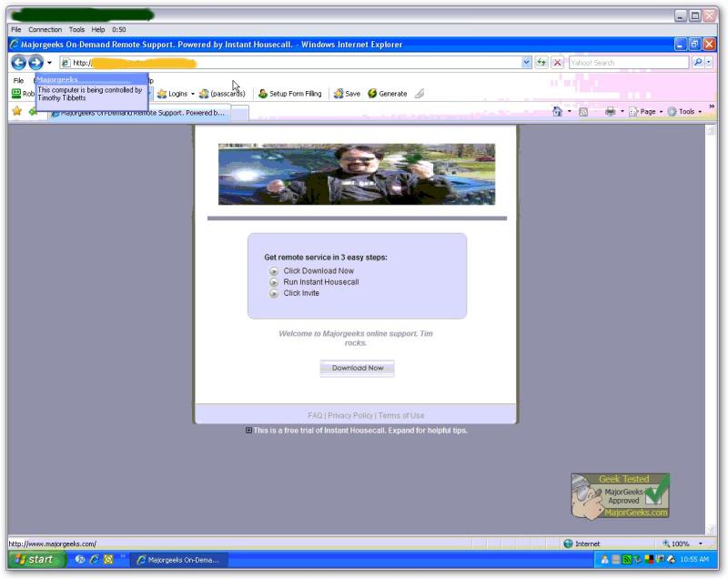Viewport: 728px width, 579px height.
Task: Open the Connection menu in Instant Housecall
Action: (x=44, y=28)
